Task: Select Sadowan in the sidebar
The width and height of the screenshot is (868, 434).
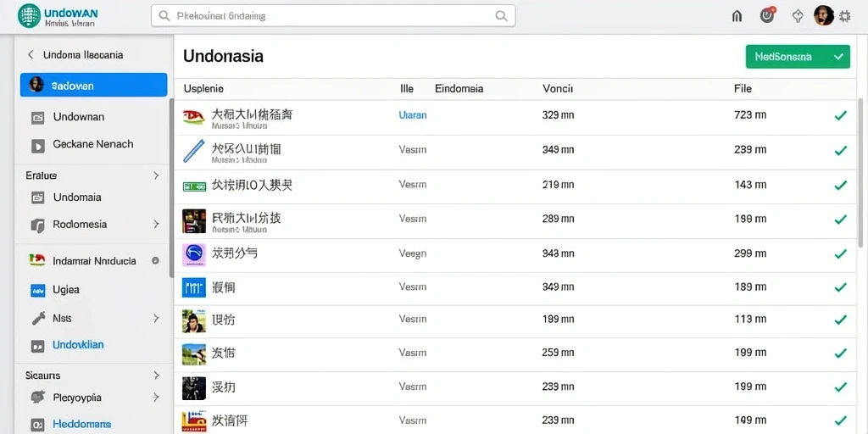Action: tap(93, 85)
